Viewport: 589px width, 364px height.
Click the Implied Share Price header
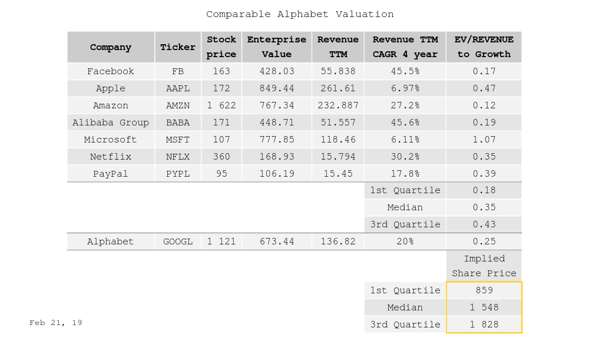[484, 266]
